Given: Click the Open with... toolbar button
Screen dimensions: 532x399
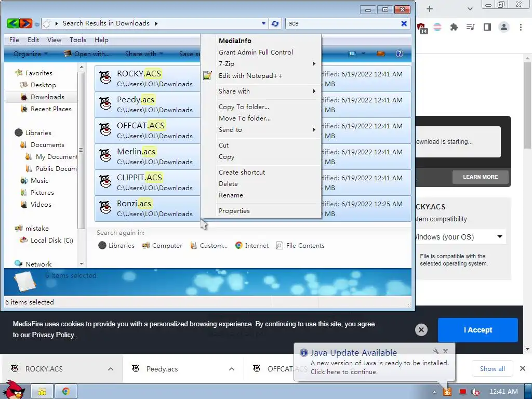Looking at the screenshot, I should click(87, 54).
